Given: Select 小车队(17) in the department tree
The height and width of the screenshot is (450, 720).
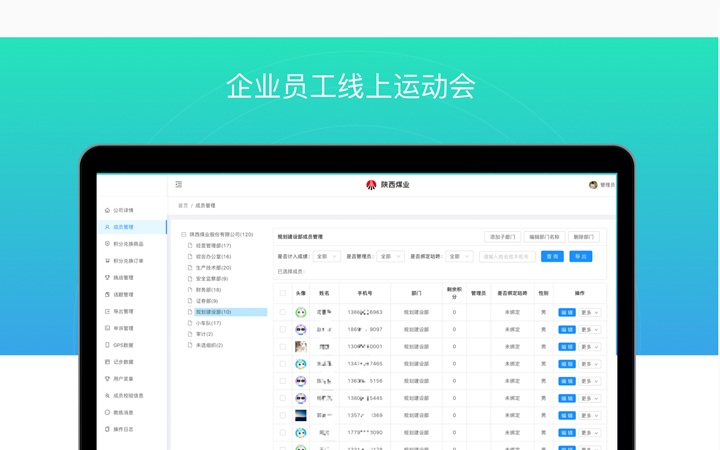Looking at the screenshot, I should pyautogui.click(x=208, y=323).
